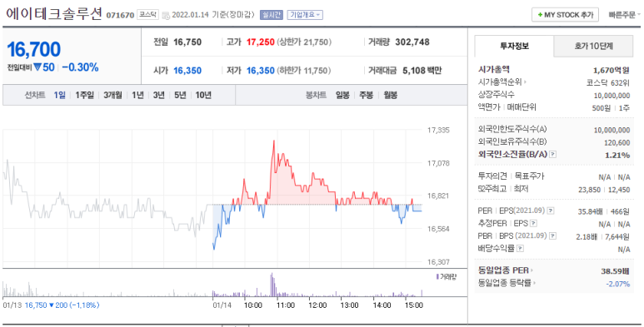
Task: Open the 빠른주문 dropdown
Action: (624, 15)
